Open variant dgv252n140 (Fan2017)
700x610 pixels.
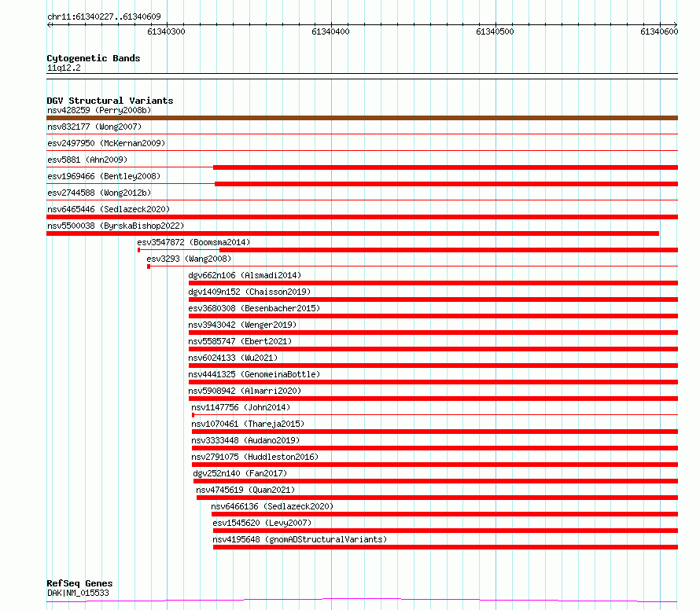click(240, 473)
